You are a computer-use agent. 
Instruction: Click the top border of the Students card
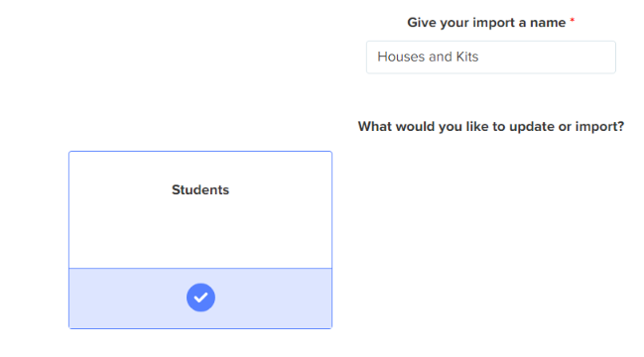click(x=200, y=152)
